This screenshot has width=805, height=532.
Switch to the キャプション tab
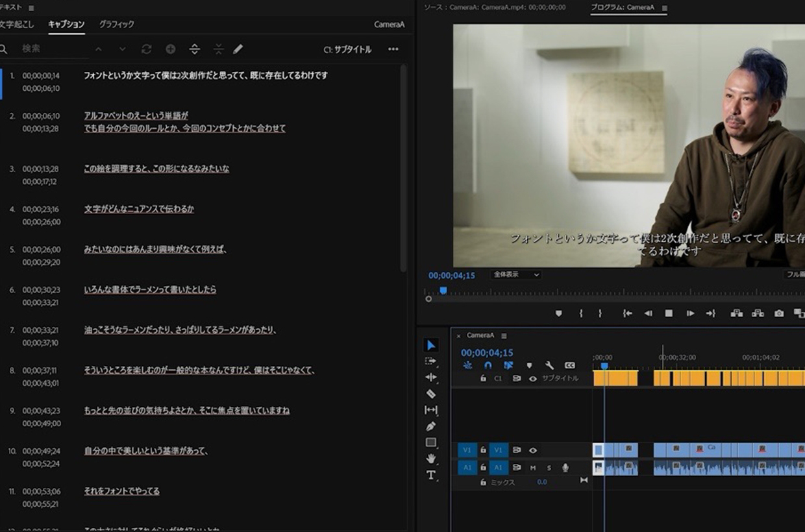[66, 24]
